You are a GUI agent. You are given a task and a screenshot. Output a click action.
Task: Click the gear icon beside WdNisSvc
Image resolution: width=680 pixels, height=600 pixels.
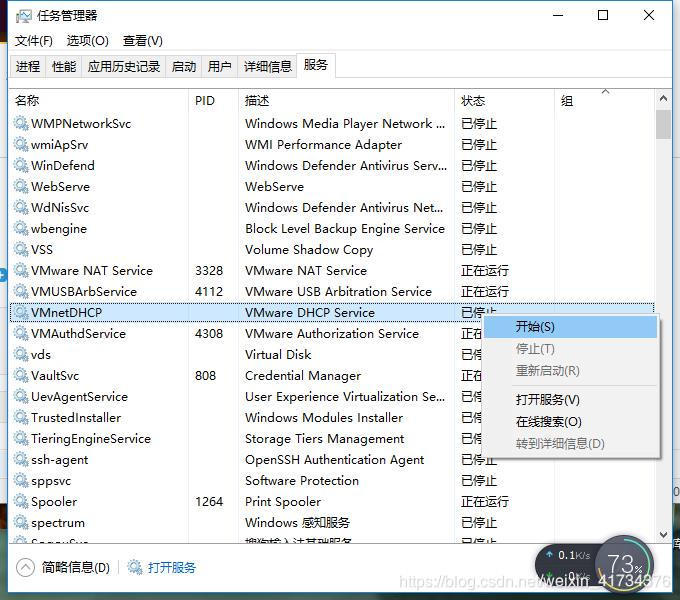[21, 207]
